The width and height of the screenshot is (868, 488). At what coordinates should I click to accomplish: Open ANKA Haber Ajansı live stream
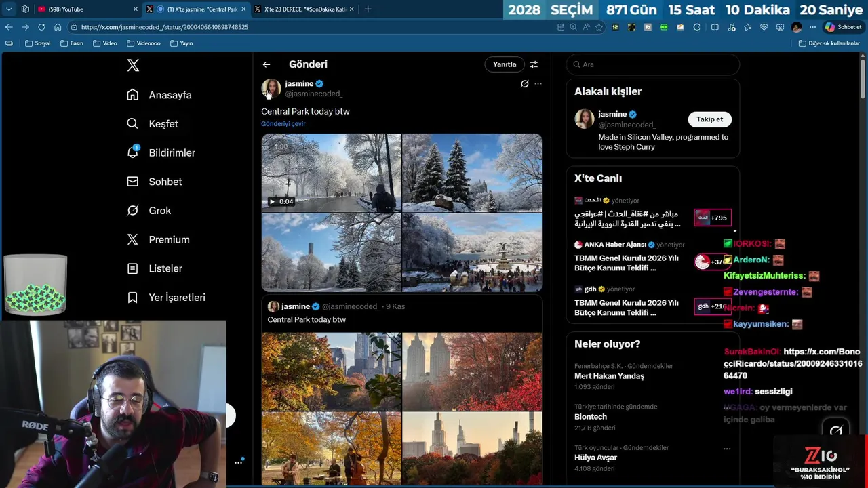653,258
